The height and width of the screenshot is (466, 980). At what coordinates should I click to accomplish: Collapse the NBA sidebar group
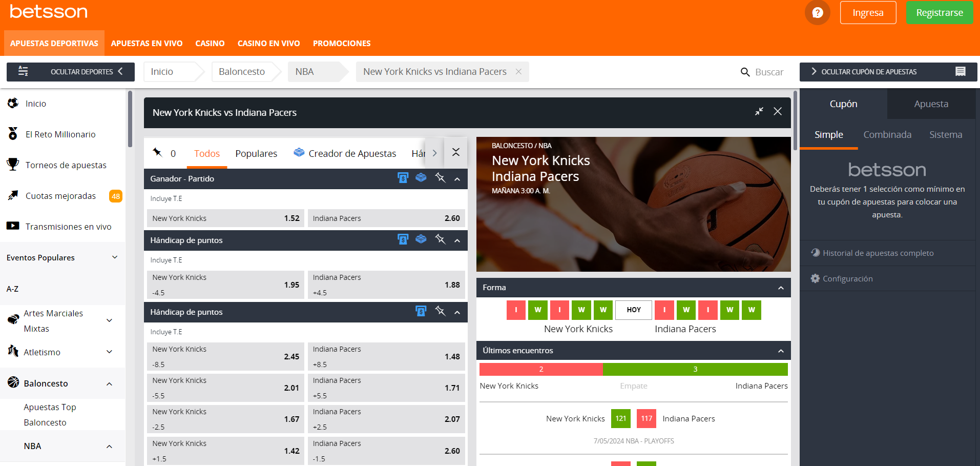point(109,447)
